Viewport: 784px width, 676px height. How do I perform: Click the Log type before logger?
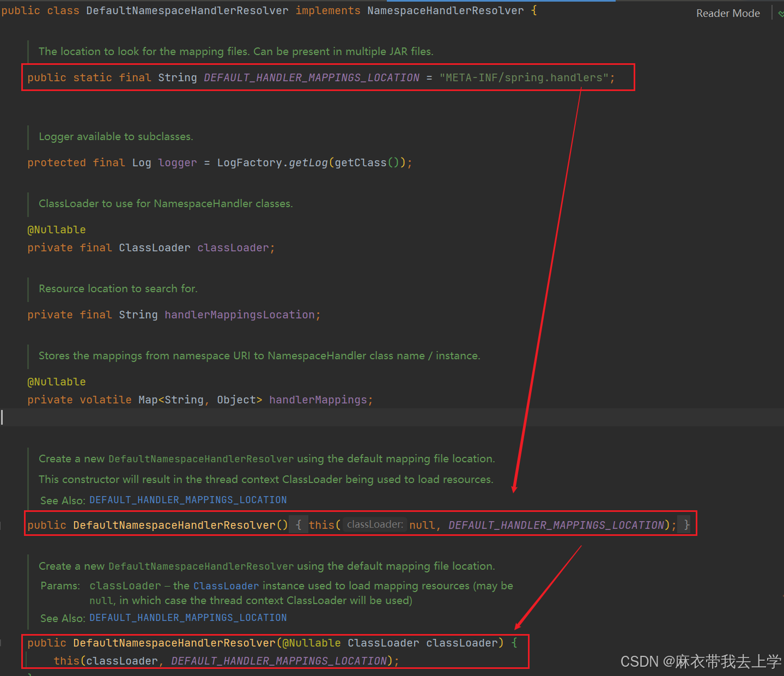pyautogui.click(x=142, y=162)
